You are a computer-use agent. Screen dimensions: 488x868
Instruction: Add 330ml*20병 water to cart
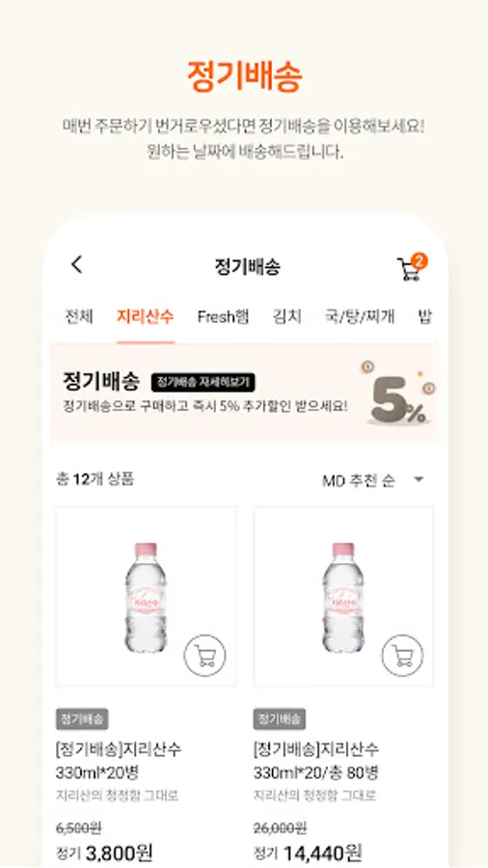coord(204,656)
